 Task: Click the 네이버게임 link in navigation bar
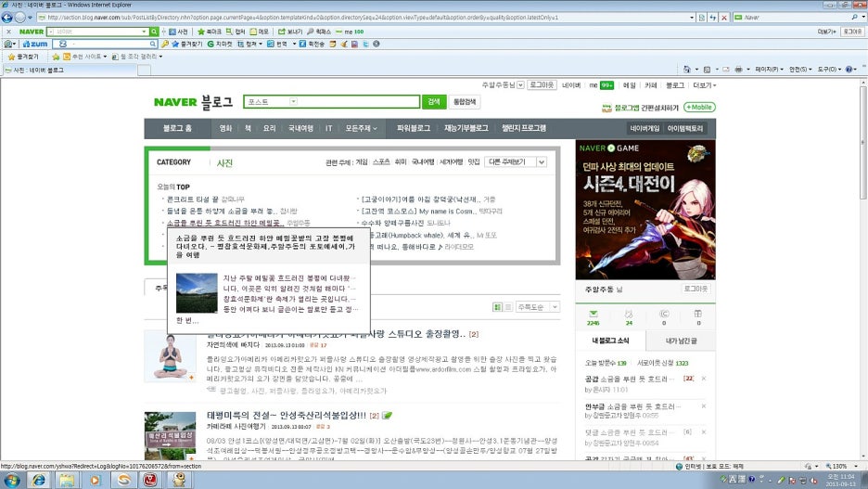pos(645,128)
